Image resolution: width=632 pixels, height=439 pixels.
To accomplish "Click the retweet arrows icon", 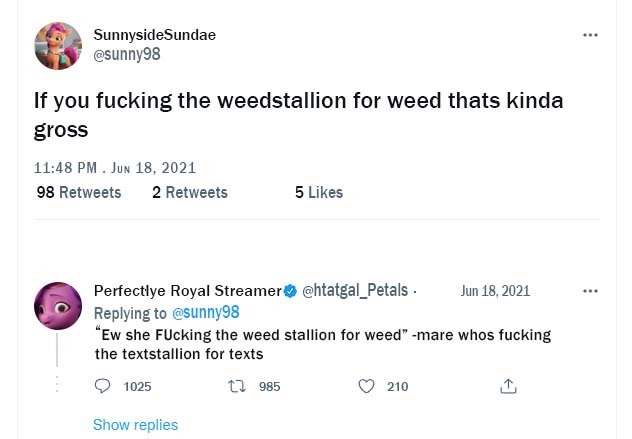I will (239, 386).
